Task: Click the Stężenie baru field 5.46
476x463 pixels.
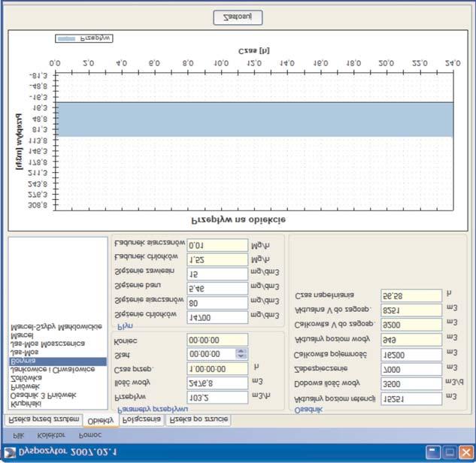Action: pyautogui.click(x=217, y=288)
